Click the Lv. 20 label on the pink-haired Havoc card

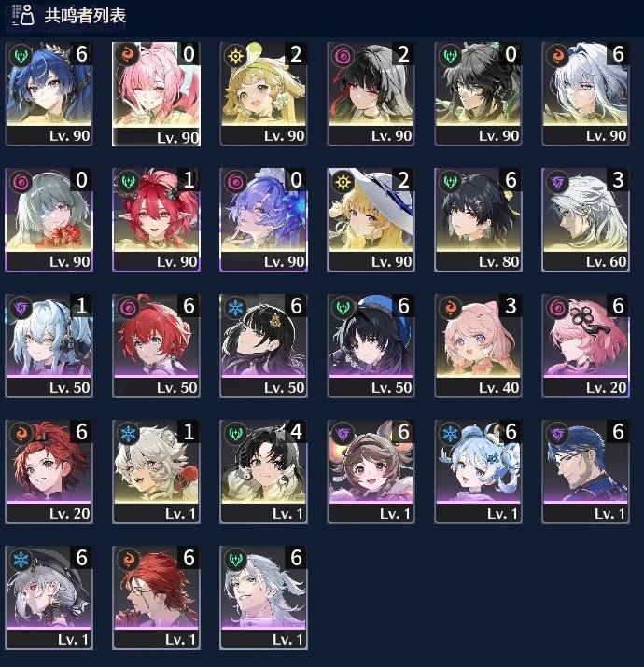pos(606,387)
